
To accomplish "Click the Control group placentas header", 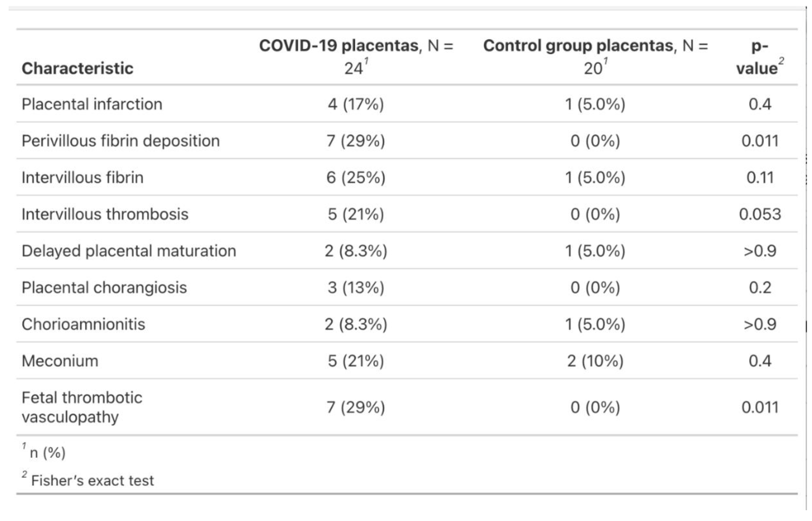I will click(x=595, y=57).
